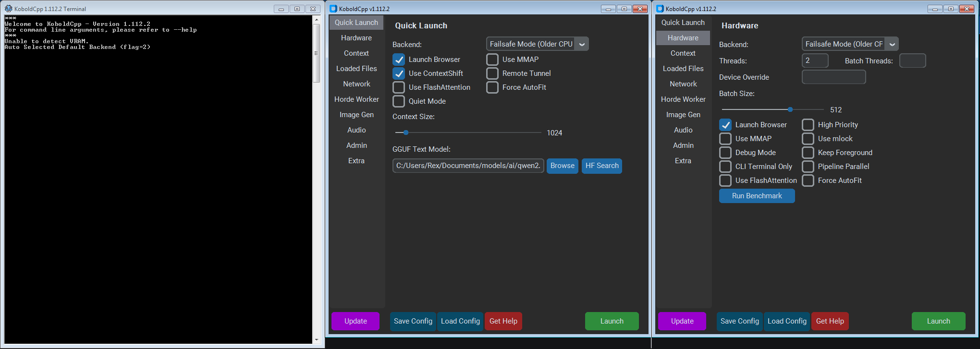Click Load Config in Hardware window
Screen dimensions: 980x349
click(787, 321)
